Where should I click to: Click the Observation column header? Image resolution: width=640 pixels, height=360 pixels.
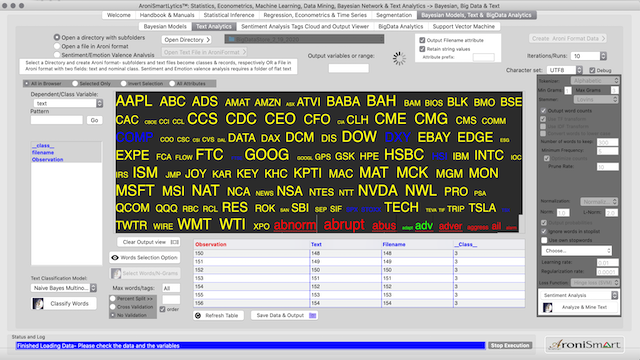click(211, 244)
